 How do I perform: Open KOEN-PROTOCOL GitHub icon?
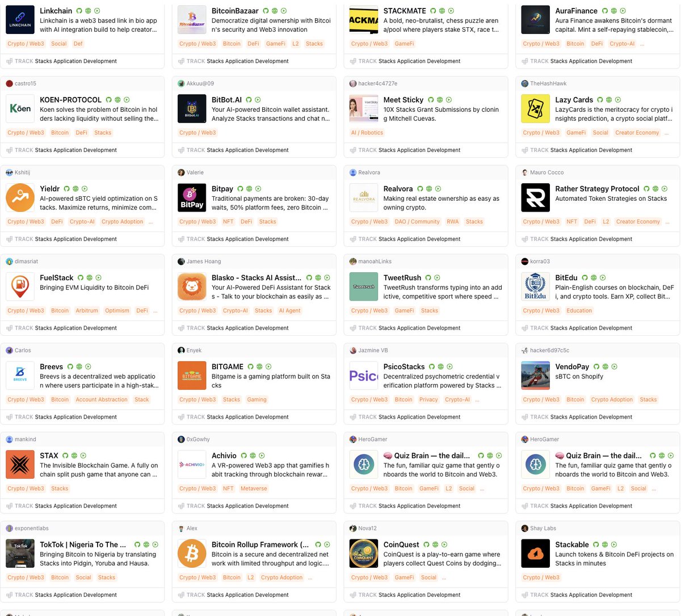click(x=109, y=100)
